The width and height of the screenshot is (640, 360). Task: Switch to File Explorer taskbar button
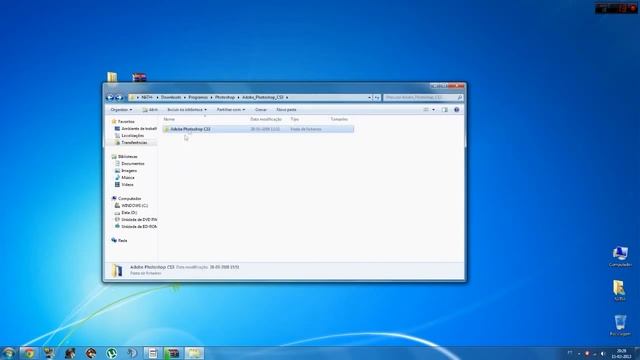point(194,353)
